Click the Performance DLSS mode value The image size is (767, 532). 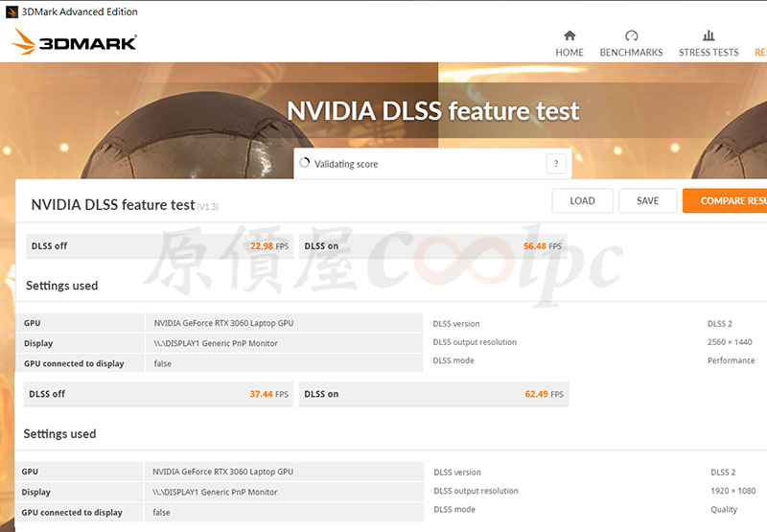tap(731, 360)
